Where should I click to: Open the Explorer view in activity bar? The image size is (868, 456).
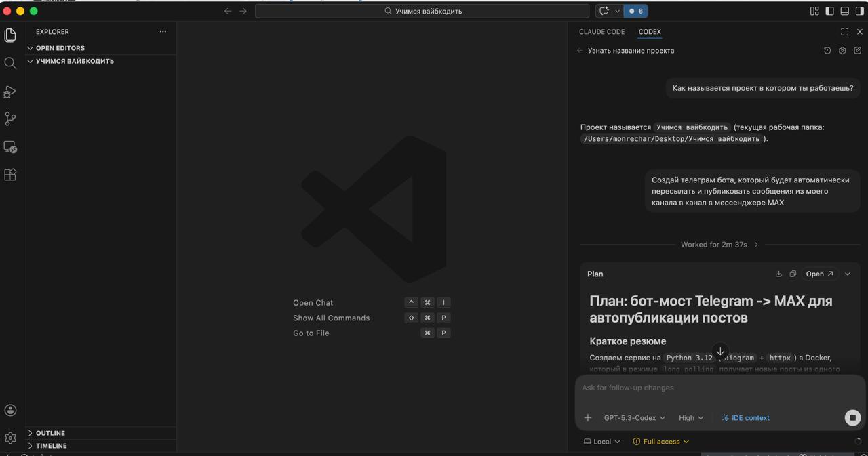tap(10, 35)
